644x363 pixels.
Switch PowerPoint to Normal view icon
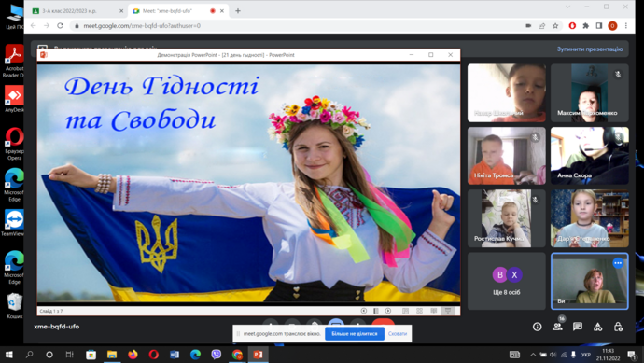pyautogui.click(x=405, y=311)
